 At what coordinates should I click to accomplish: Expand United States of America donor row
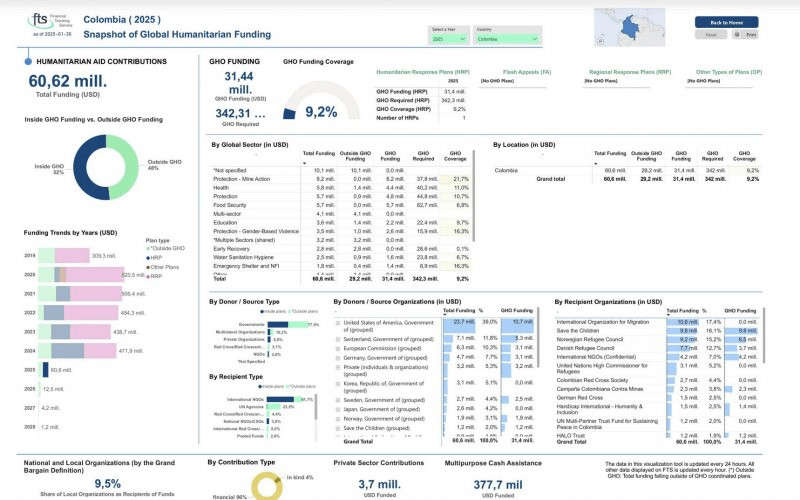337,323
